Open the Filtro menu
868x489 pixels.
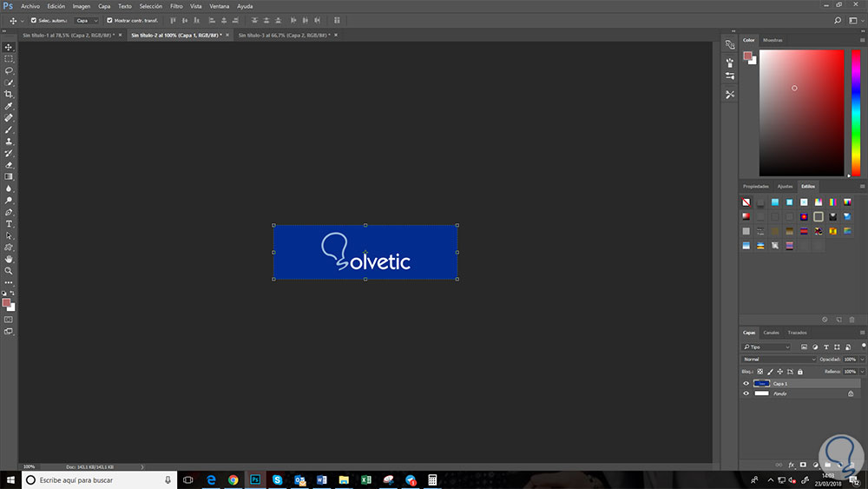click(x=176, y=6)
